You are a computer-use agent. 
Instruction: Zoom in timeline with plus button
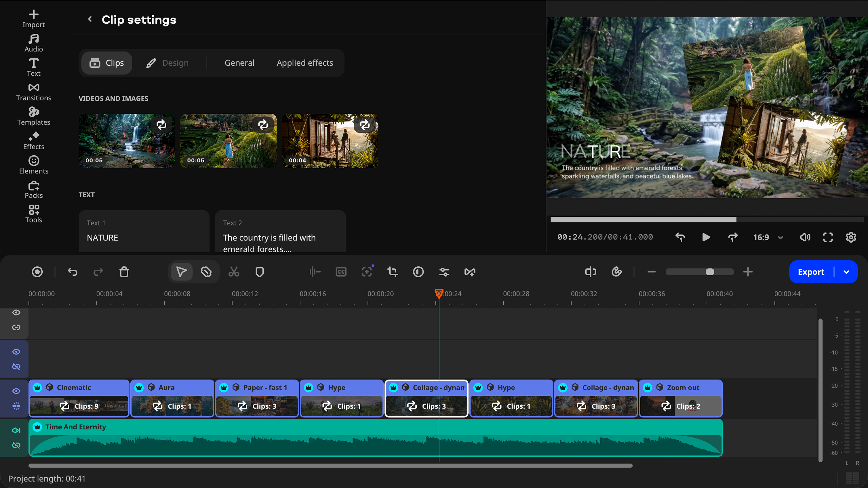748,272
